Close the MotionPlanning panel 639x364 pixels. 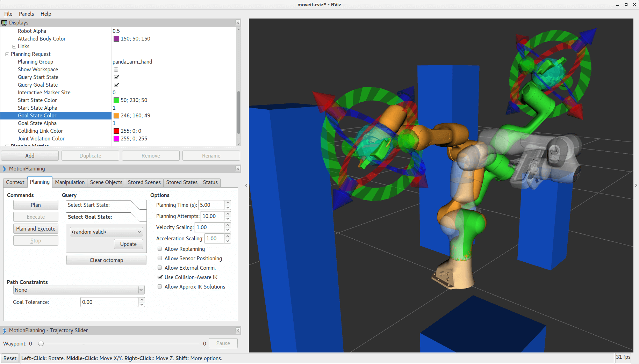point(238,169)
